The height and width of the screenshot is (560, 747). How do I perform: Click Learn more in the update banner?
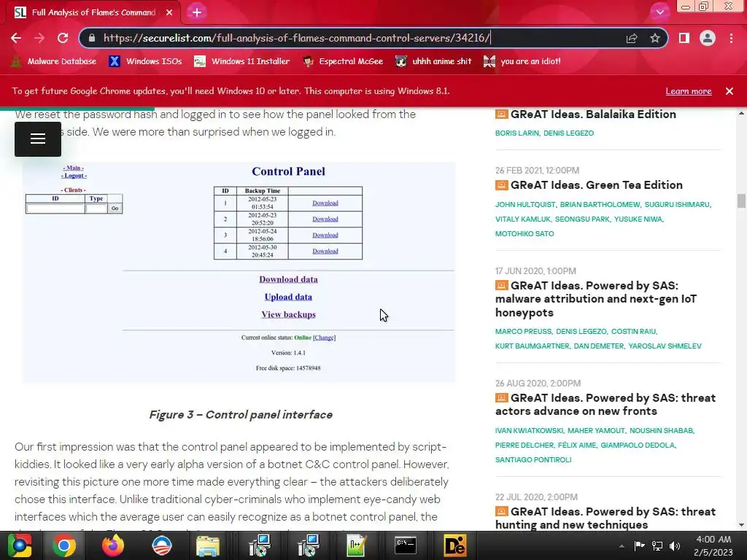pyautogui.click(x=689, y=91)
